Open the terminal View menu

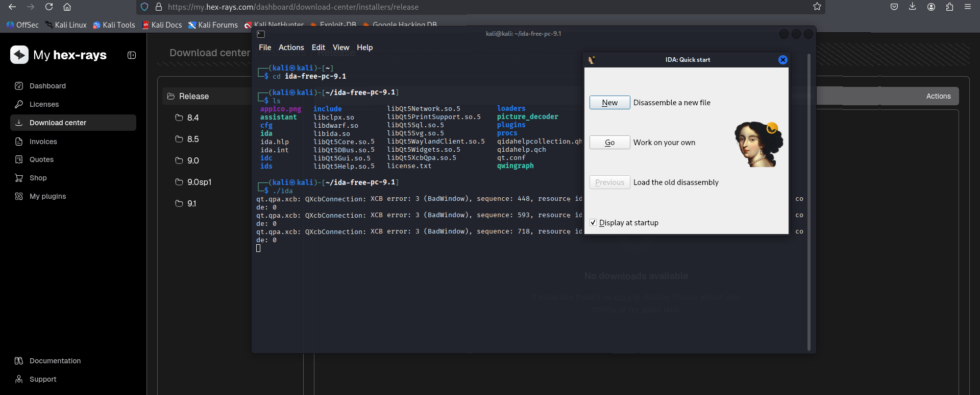[341, 48]
